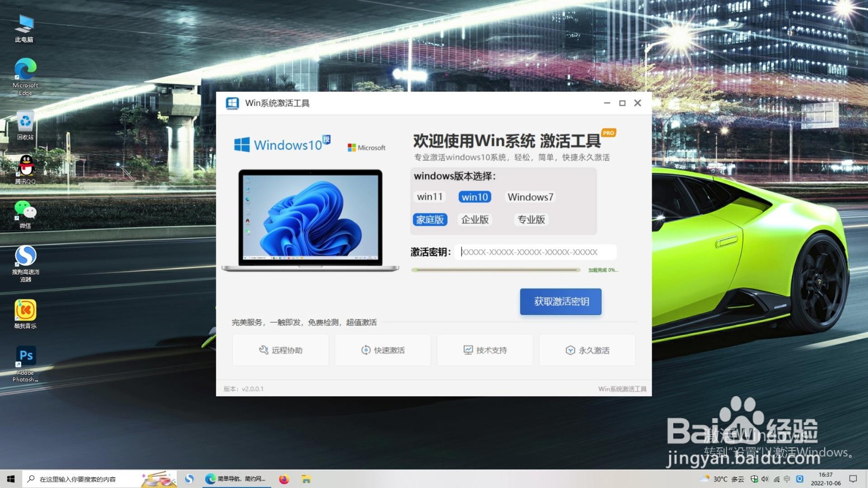Choose the 专业版 edition
The width and height of the screenshot is (868, 488).
coord(531,220)
